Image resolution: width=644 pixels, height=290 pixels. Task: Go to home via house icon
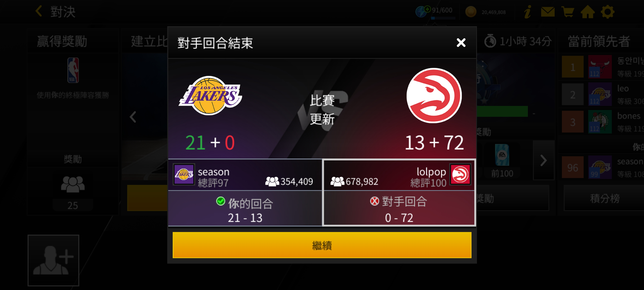coord(587,12)
